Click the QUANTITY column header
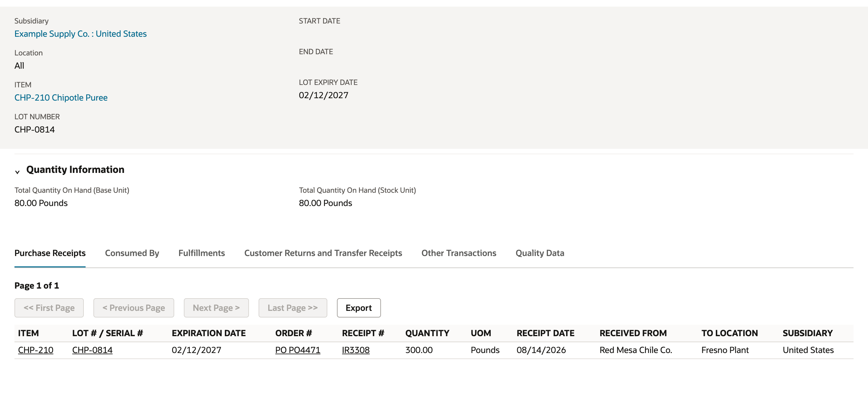The width and height of the screenshot is (868, 394). [427, 333]
